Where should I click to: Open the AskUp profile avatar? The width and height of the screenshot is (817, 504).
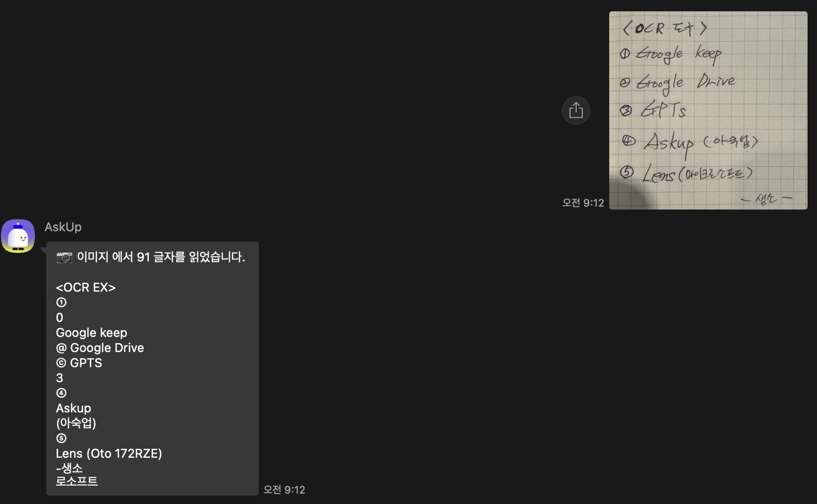[x=18, y=236]
